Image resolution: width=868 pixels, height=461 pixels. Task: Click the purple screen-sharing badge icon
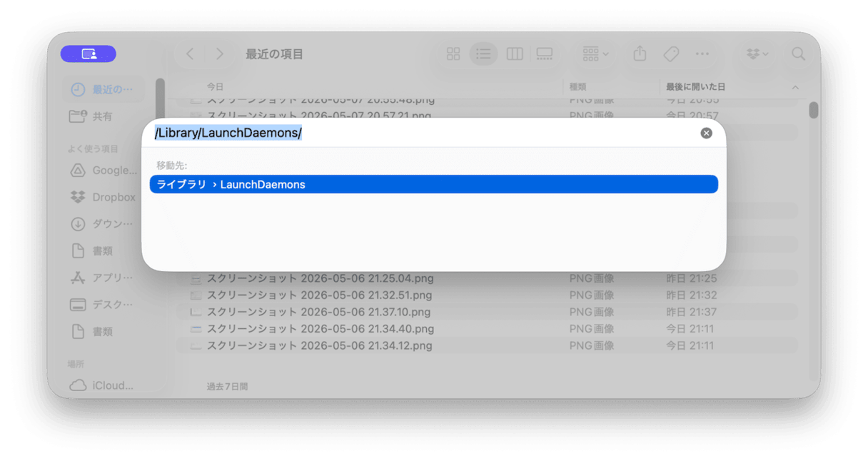(x=89, y=54)
